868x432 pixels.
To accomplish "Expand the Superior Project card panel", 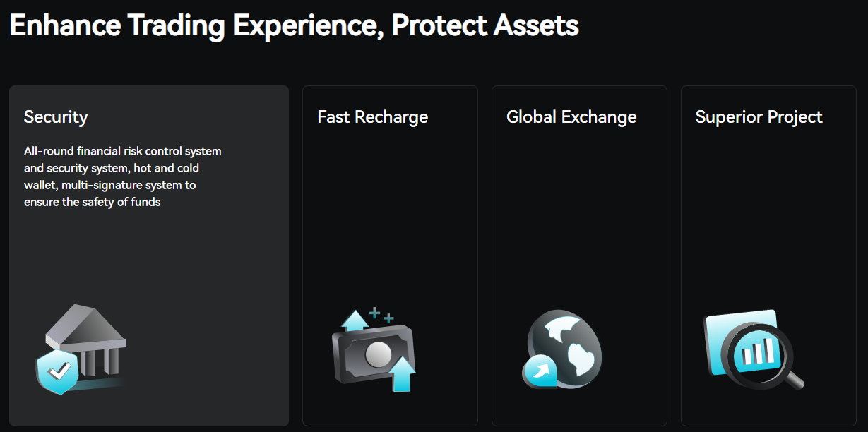I will point(768,256).
